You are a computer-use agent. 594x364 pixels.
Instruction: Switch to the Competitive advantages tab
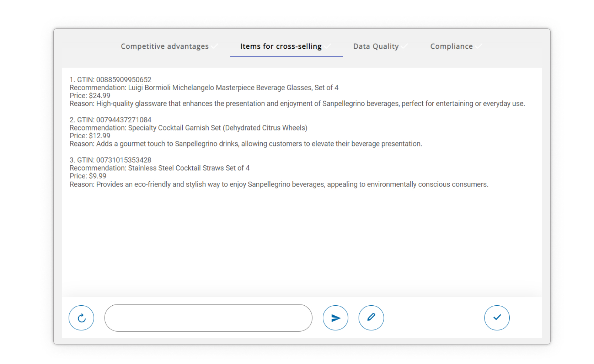[x=165, y=46]
